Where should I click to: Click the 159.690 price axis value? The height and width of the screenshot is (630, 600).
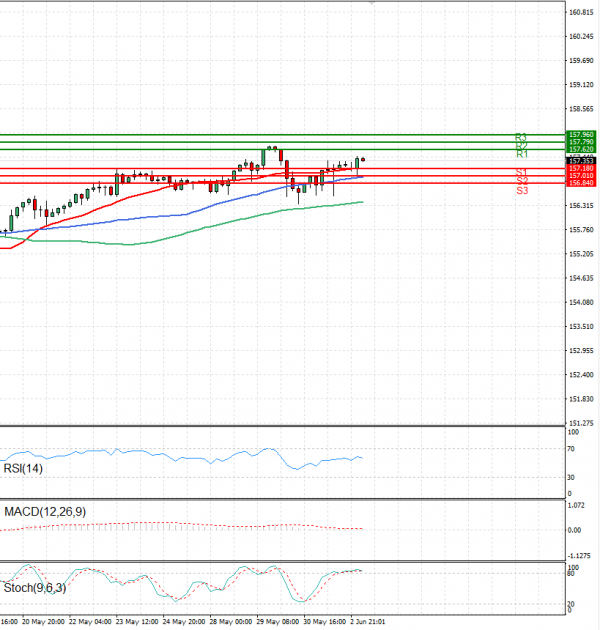(581, 61)
